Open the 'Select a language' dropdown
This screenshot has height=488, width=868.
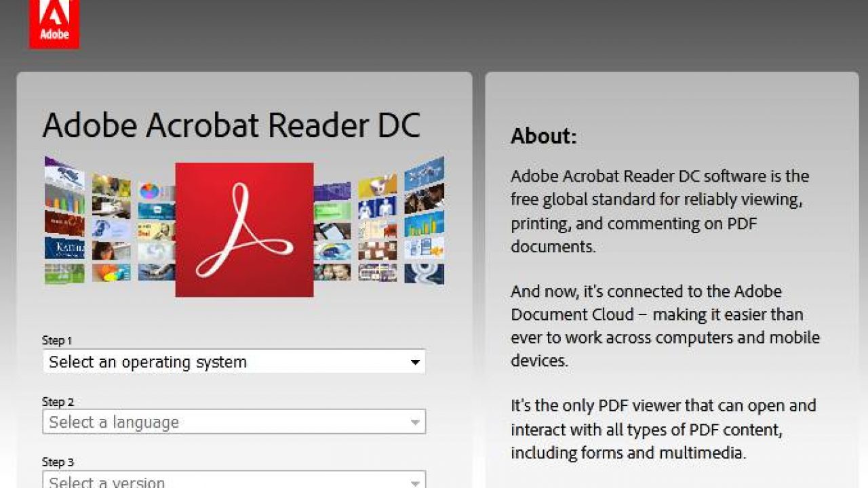[234, 422]
